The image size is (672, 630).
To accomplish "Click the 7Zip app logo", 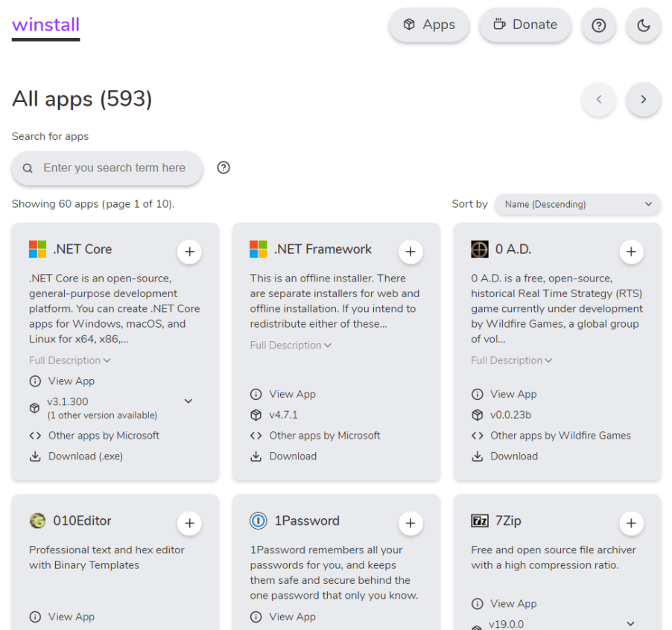I will click(x=480, y=521).
